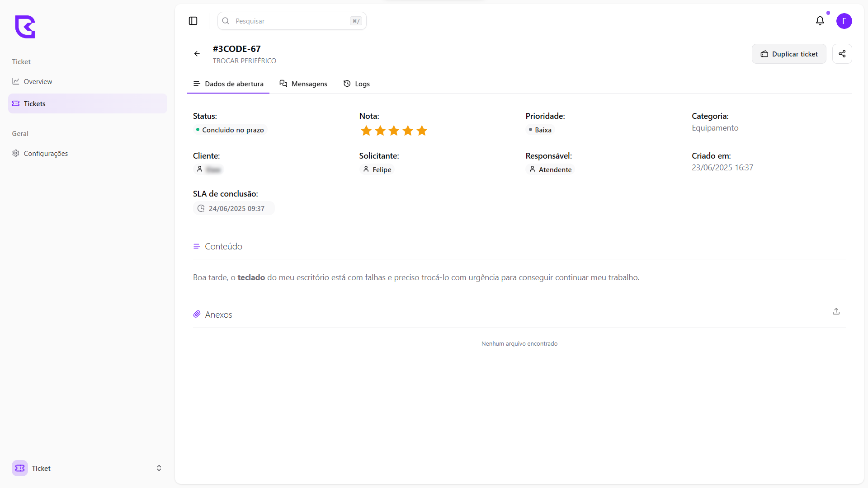Image resolution: width=868 pixels, height=488 pixels.
Task: Click the Duplicar ticket button
Action: 789,54
